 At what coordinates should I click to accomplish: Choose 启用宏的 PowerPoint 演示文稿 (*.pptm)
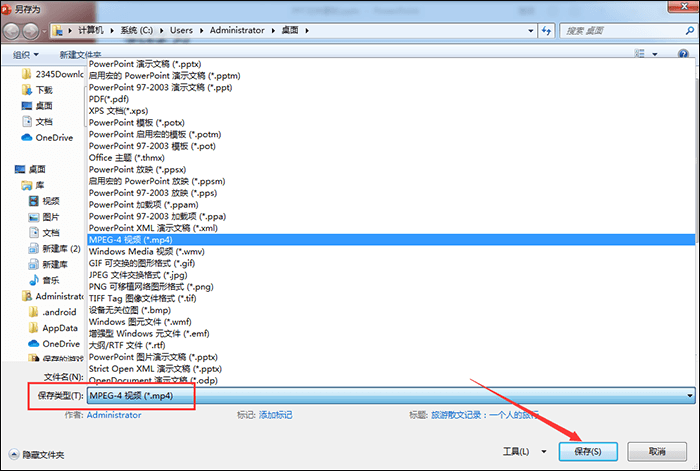(391, 76)
